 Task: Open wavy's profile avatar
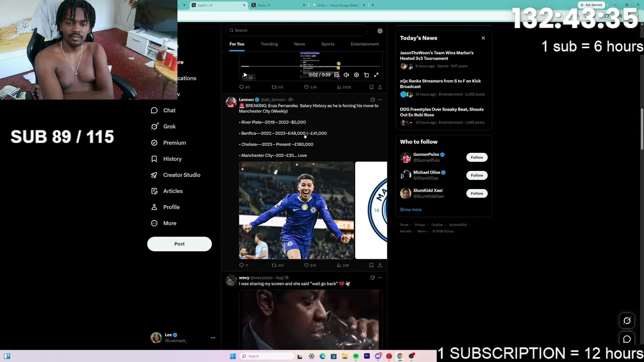point(231,280)
